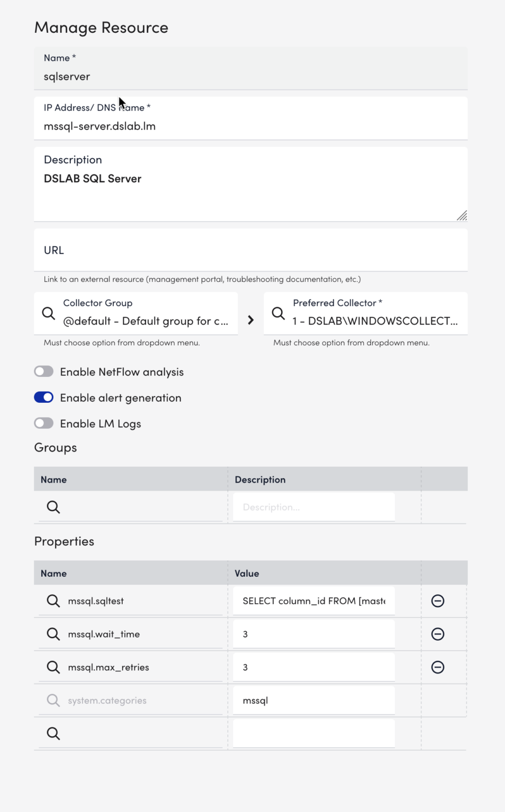The width and height of the screenshot is (505, 812).
Task: Enable NetFlow analysis
Action: (x=44, y=371)
